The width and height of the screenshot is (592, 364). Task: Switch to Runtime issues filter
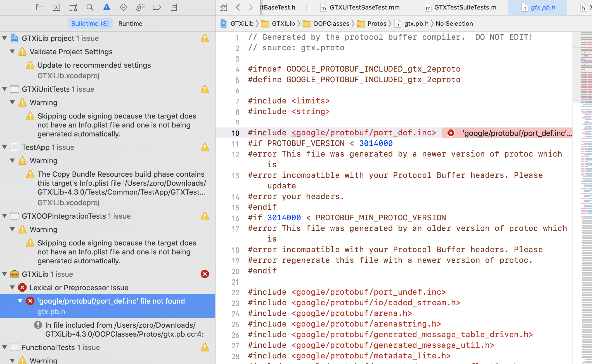pos(130,23)
